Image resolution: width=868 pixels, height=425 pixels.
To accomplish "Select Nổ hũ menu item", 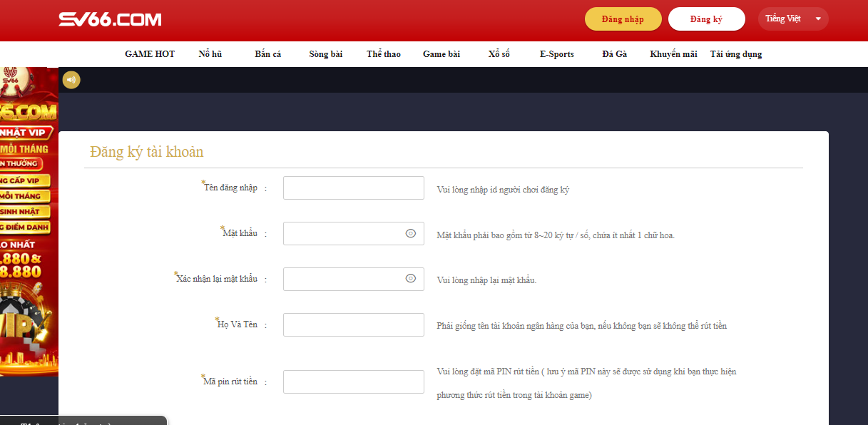I will (x=210, y=54).
